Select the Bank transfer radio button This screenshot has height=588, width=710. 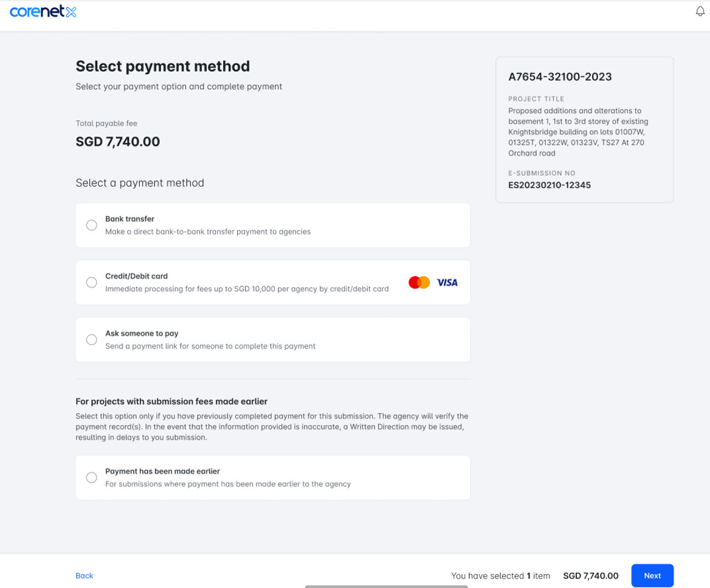coord(91,225)
